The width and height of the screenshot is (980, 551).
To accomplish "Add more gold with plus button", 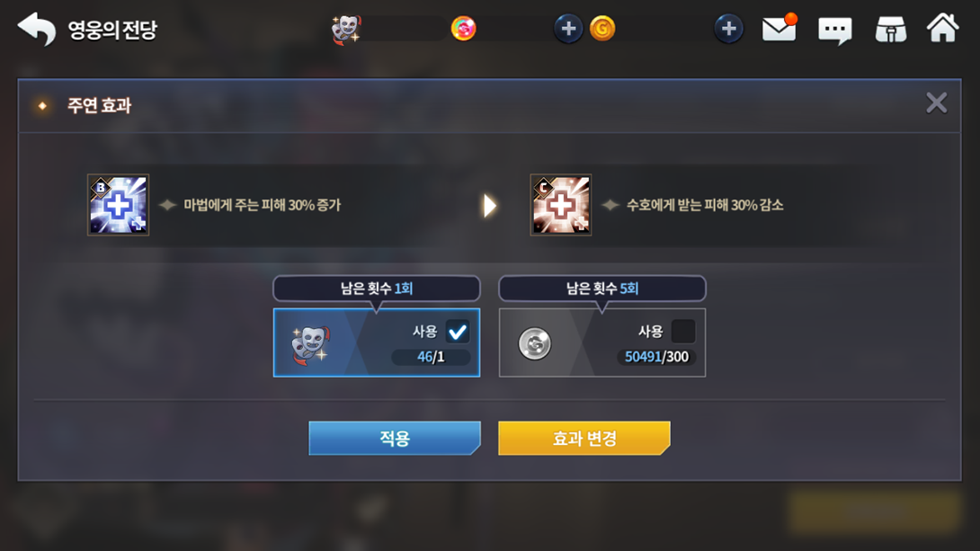I will tap(728, 29).
